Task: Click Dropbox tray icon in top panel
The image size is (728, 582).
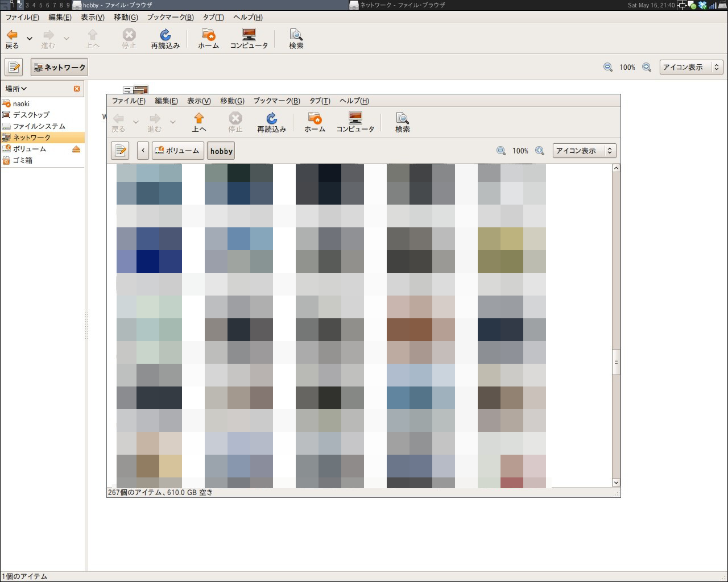Action: click(x=702, y=5)
